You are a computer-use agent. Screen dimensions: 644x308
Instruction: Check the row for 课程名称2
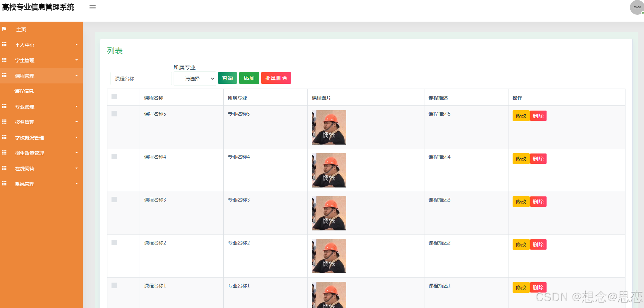click(x=114, y=242)
